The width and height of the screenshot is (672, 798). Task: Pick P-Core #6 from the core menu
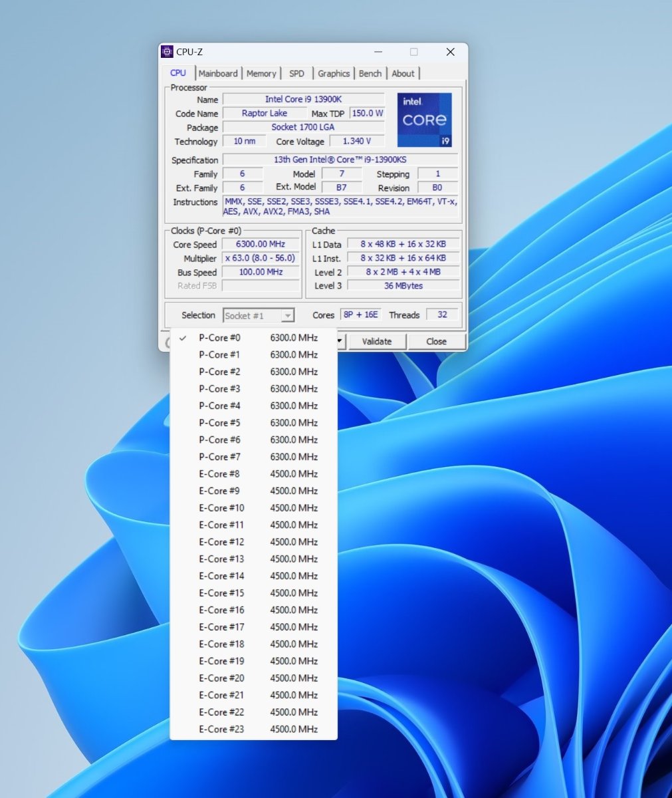254,440
